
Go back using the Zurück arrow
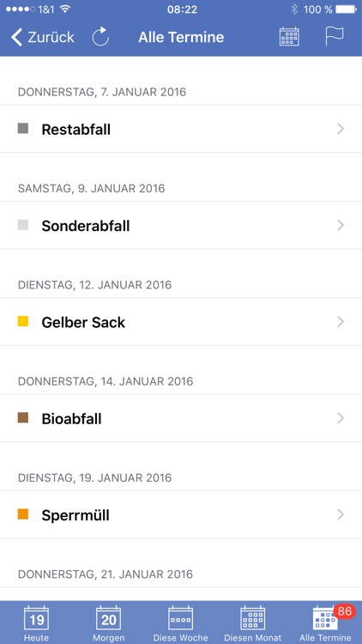pyautogui.click(x=42, y=37)
